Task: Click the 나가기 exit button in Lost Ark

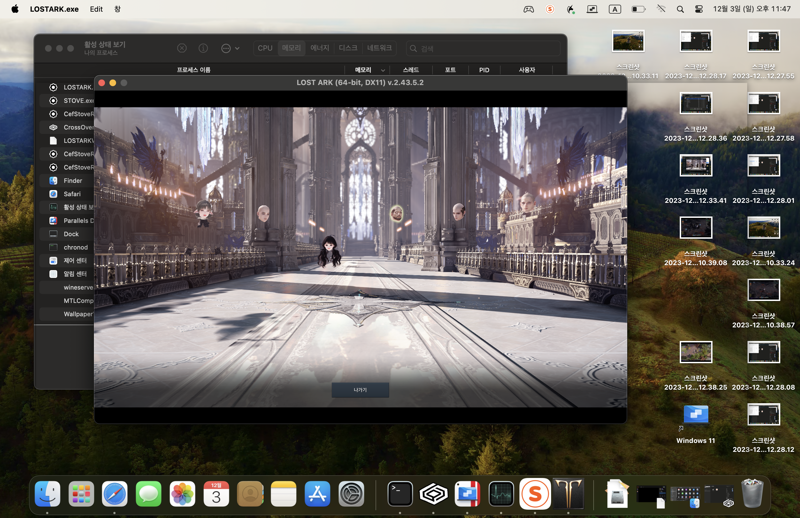Action: click(360, 390)
